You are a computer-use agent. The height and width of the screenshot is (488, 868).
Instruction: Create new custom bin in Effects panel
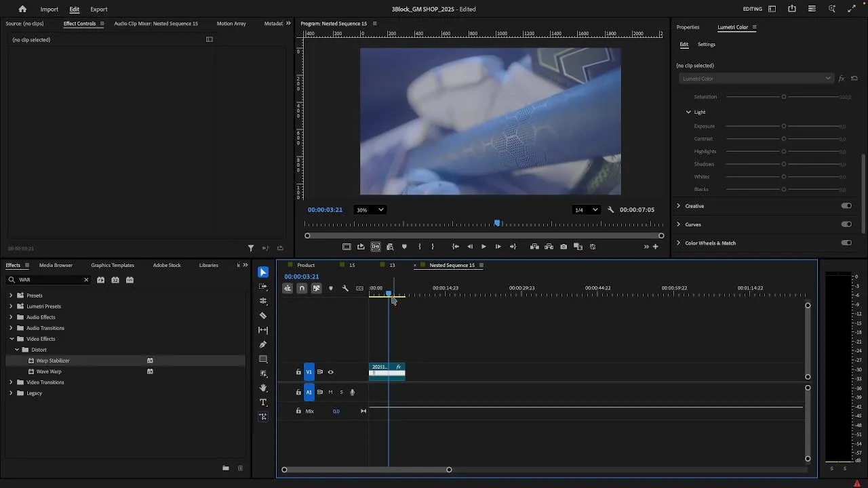[x=226, y=468]
